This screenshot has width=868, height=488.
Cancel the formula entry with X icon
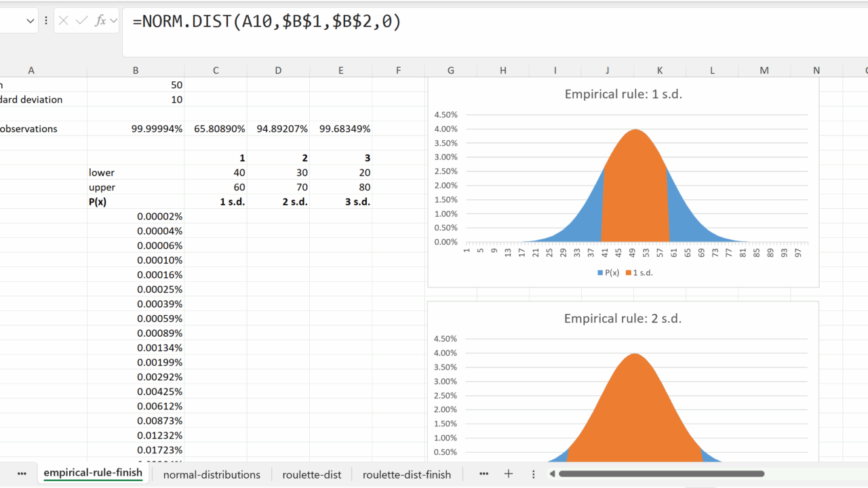64,21
